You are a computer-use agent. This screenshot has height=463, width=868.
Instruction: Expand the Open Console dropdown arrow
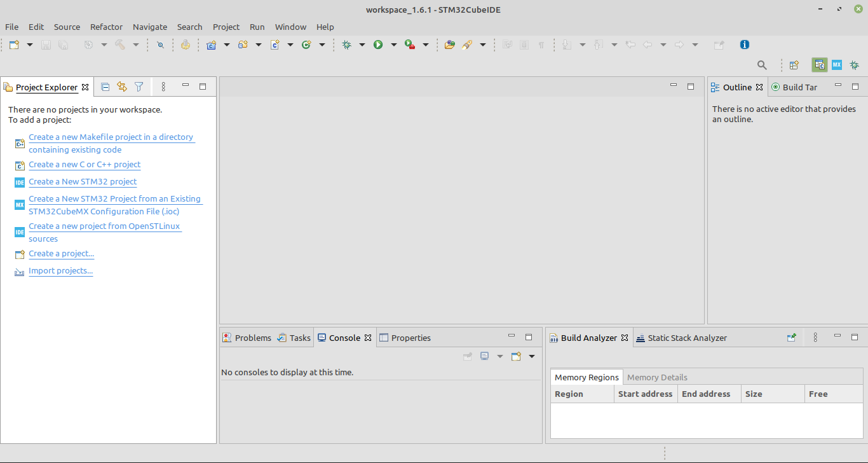click(531, 356)
